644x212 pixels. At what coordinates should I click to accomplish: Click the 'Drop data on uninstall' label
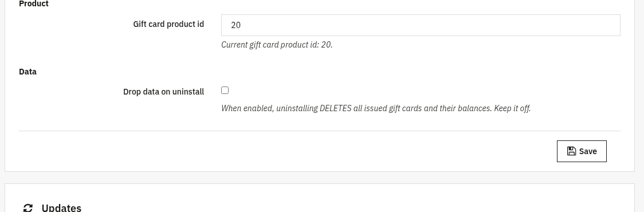(x=163, y=92)
